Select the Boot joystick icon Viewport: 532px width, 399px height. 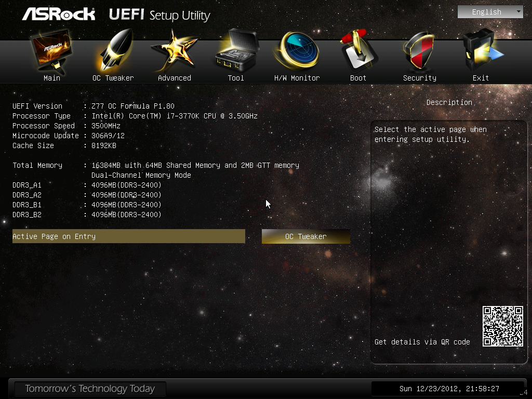358,51
